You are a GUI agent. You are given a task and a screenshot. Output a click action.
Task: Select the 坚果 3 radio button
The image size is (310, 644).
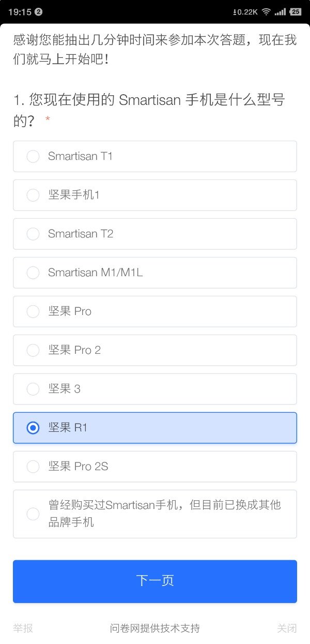click(x=33, y=389)
